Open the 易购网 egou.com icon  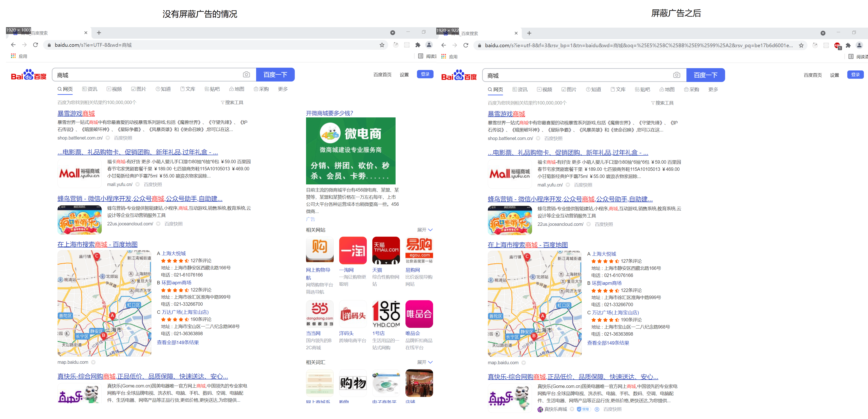[x=419, y=250]
